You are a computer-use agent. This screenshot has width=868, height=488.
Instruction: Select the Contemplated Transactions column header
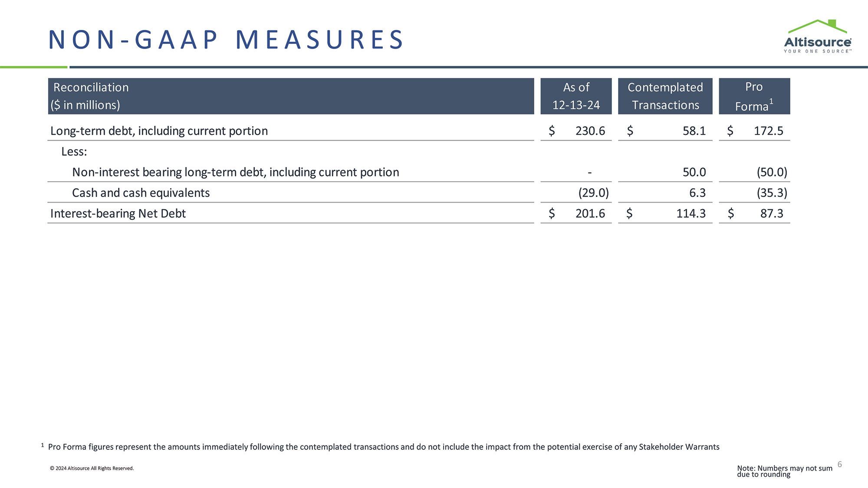[x=665, y=96]
